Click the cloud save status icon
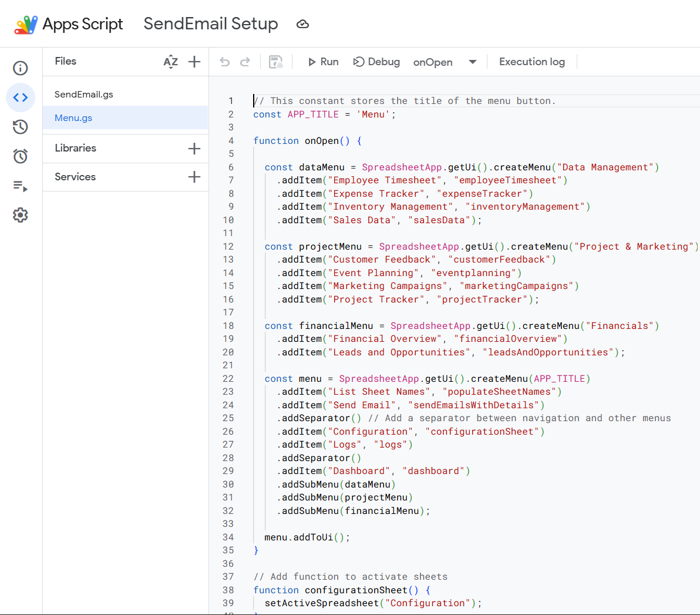The height and width of the screenshot is (615, 700). tap(302, 24)
